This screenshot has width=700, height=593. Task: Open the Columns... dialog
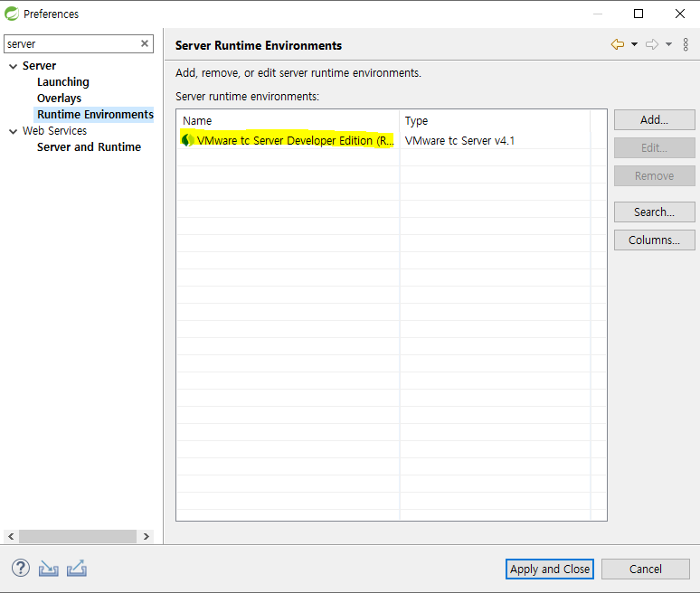654,240
